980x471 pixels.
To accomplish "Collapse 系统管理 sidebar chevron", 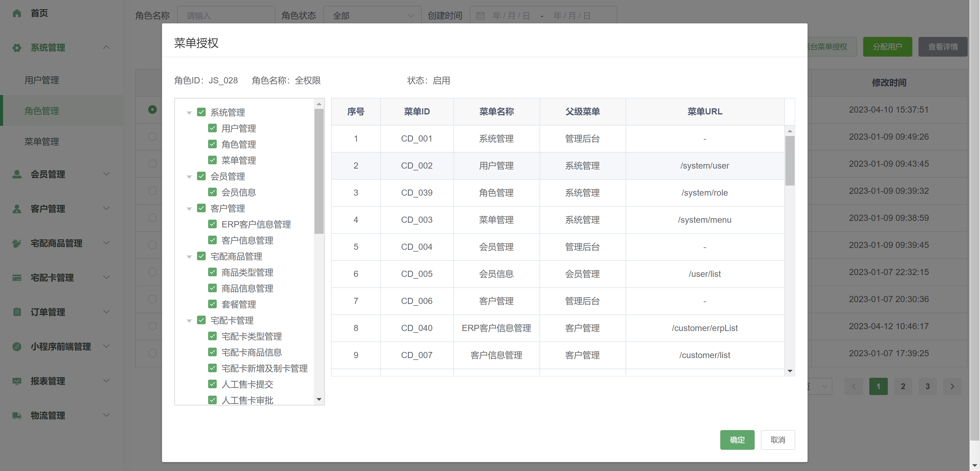I will (107, 47).
